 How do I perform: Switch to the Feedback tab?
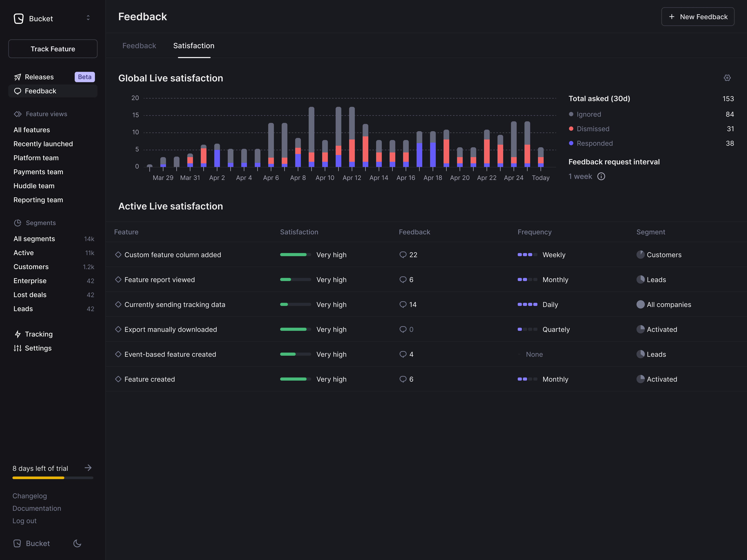pos(139,46)
